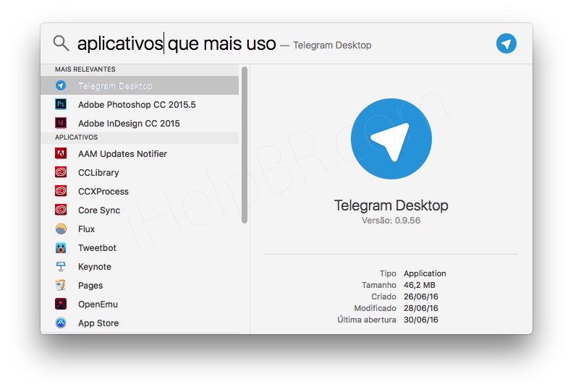Click the Versão: 0.9.56 text

tap(391, 221)
